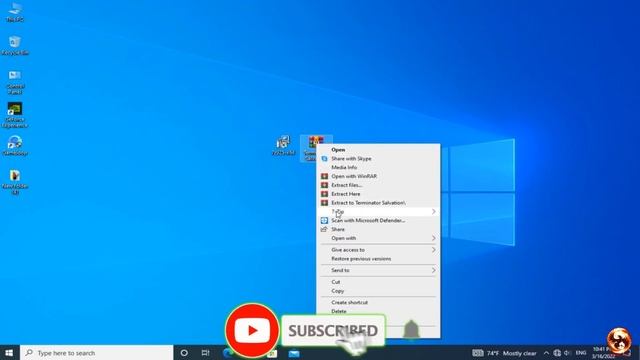Expand the Open with submenu
Image resolution: width=640 pixels, height=360 pixels.
point(378,238)
